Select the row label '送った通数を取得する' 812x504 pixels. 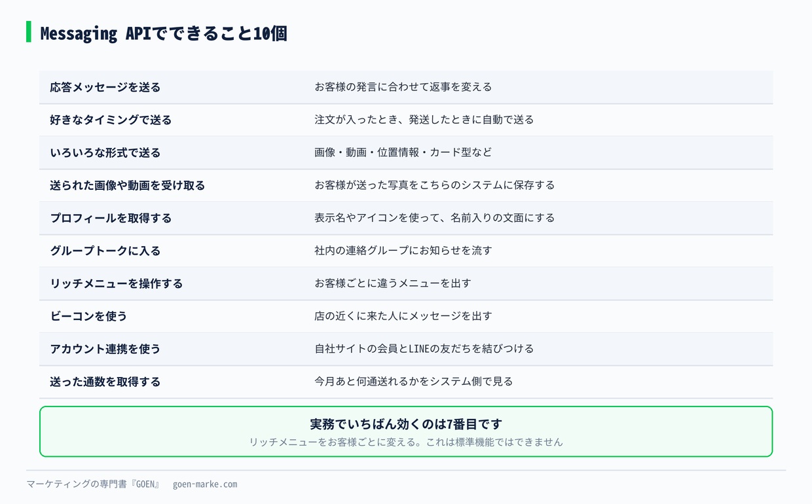click(x=105, y=382)
